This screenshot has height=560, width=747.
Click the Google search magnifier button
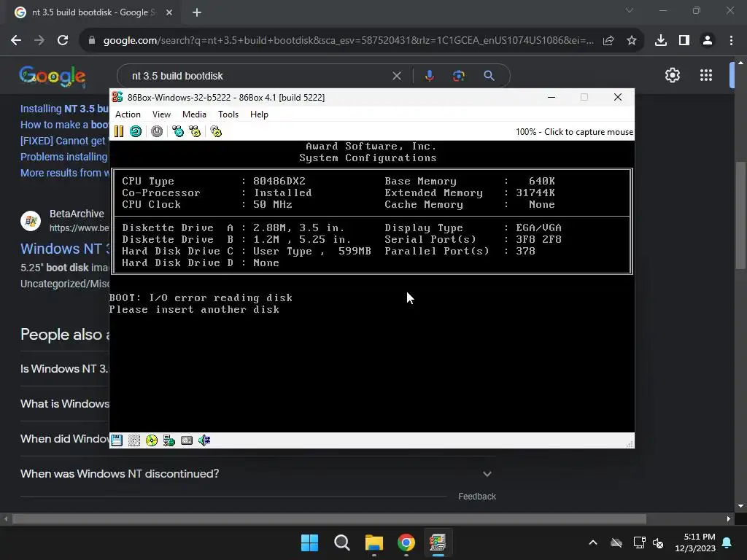489,76
